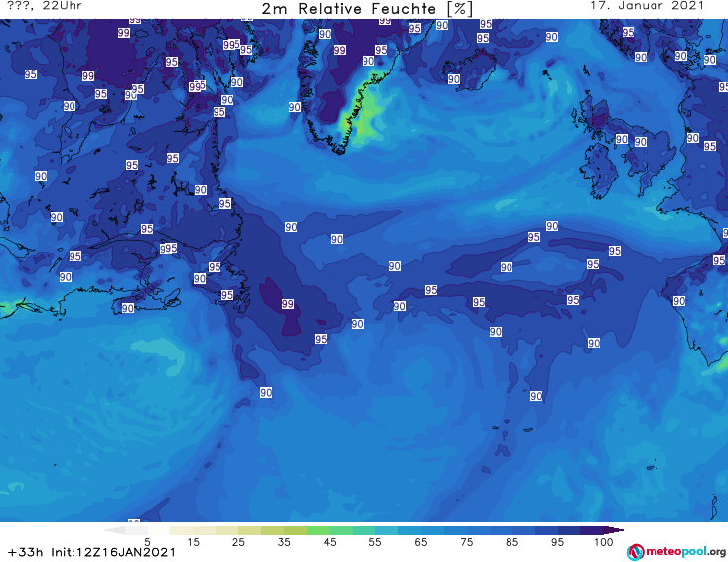The width and height of the screenshot is (728, 562).
Task: Click the color scale tick label '5'
Action: click(147, 542)
